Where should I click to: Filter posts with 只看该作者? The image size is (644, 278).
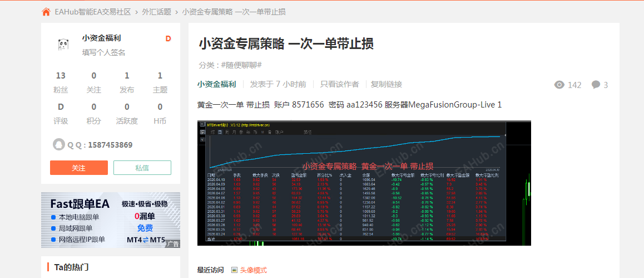340,84
